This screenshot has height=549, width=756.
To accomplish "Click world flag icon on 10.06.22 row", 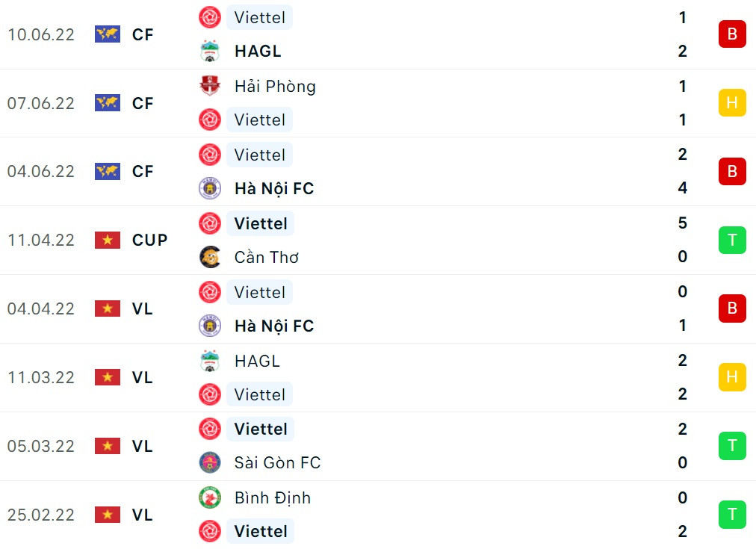I will pyautogui.click(x=108, y=34).
